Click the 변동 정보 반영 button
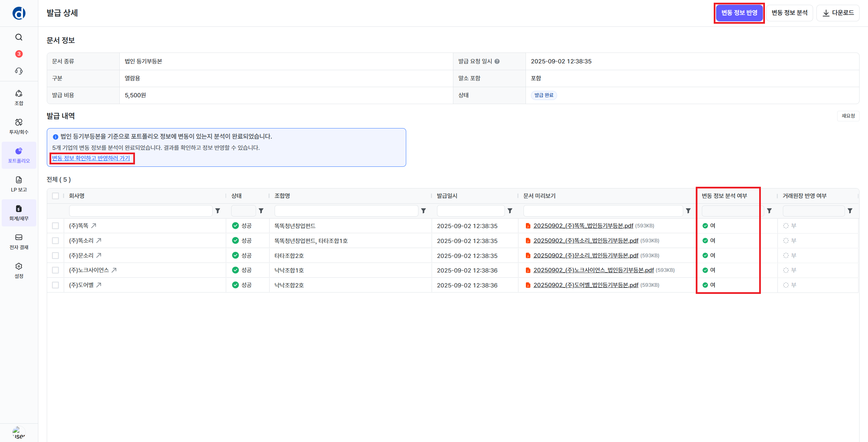 (x=739, y=13)
